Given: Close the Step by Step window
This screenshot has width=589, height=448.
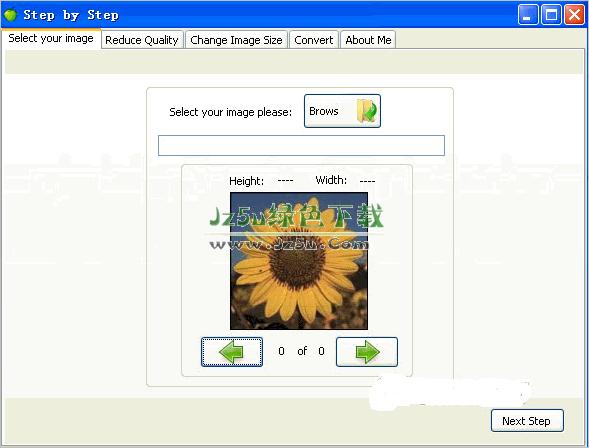Looking at the screenshot, I should (x=574, y=15).
